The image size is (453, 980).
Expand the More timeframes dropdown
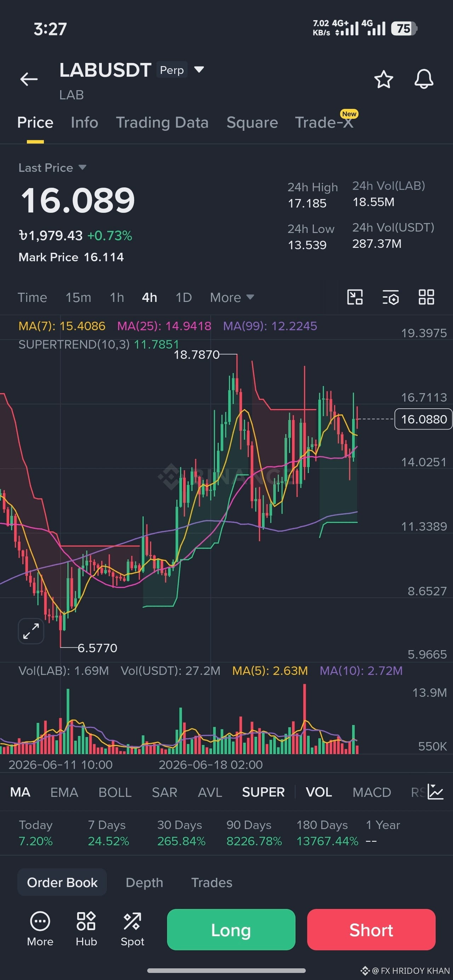pos(232,297)
